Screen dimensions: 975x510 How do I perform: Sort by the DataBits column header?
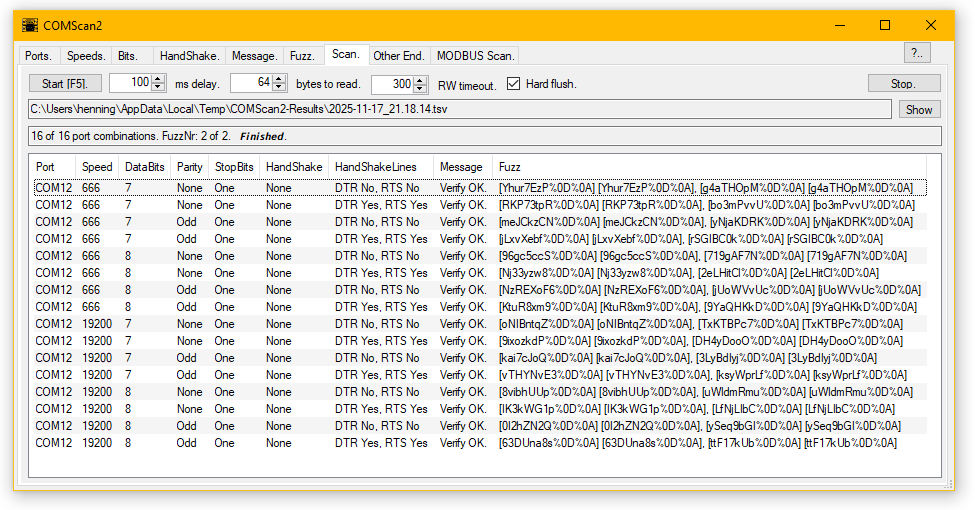point(144,167)
